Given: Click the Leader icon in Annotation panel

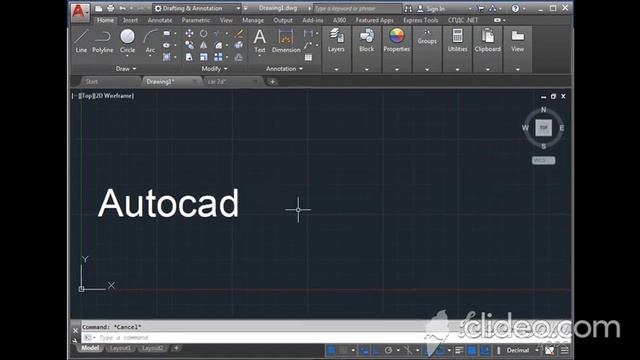Looking at the screenshot, I should [x=308, y=45].
